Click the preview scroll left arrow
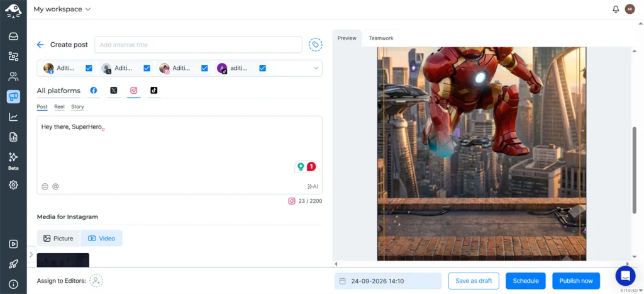The height and width of the screenshot is (294, 644). click(x=336, y=264)
